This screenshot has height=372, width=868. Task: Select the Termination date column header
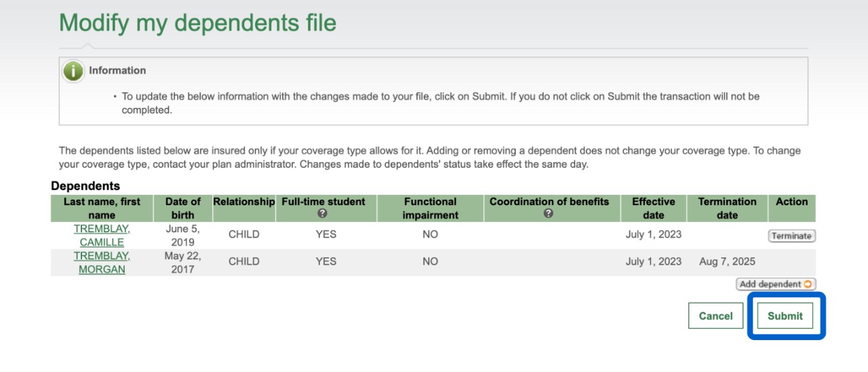(x=727, y=208)
